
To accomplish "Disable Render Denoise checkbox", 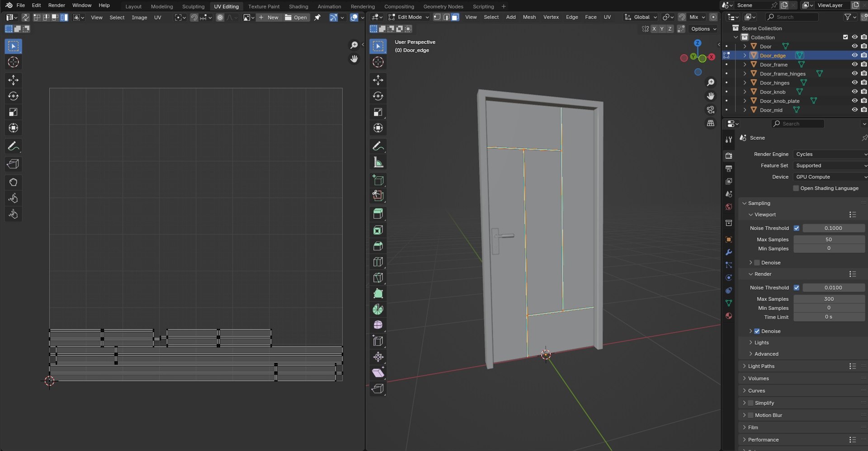I will (757, 331).
